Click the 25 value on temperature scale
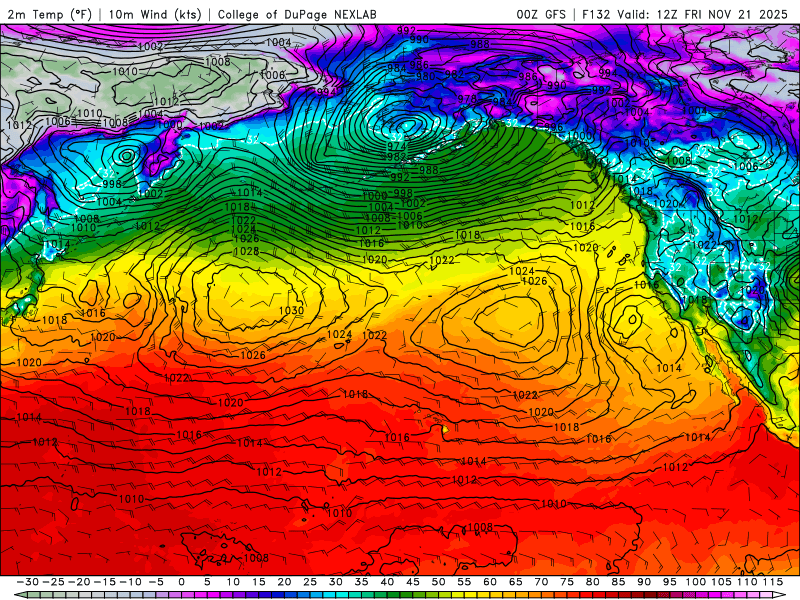The width and height of the screenshot is (800, 600). coord(310,582)
